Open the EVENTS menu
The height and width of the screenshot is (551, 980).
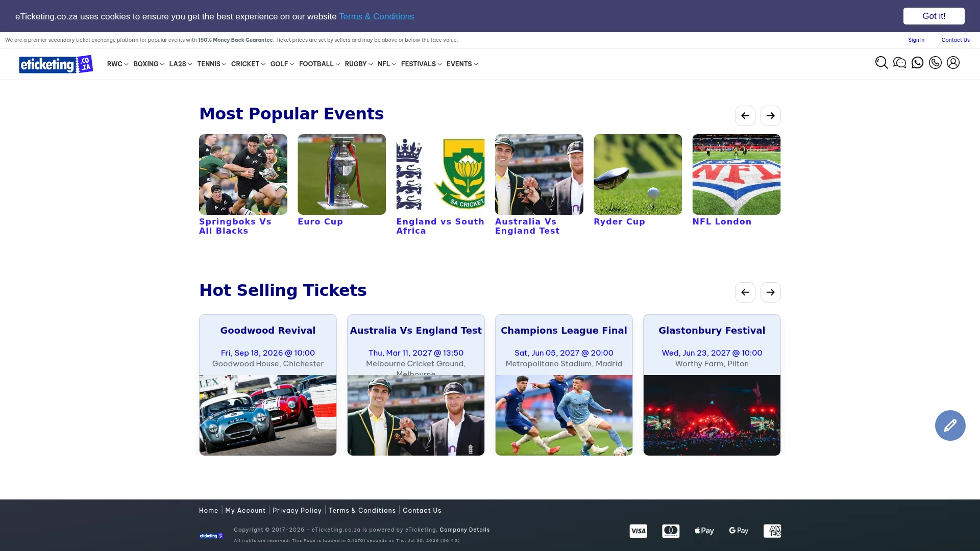coord(462,64)
